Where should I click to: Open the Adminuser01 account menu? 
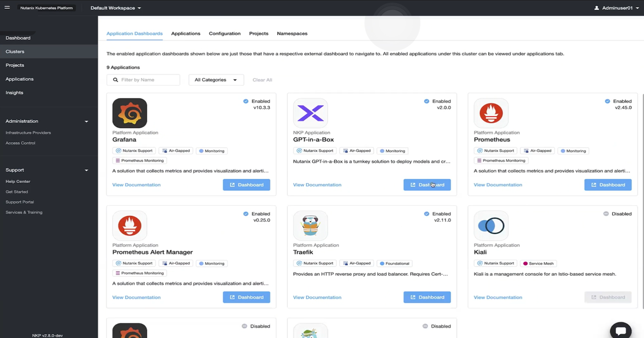(617, 8)
